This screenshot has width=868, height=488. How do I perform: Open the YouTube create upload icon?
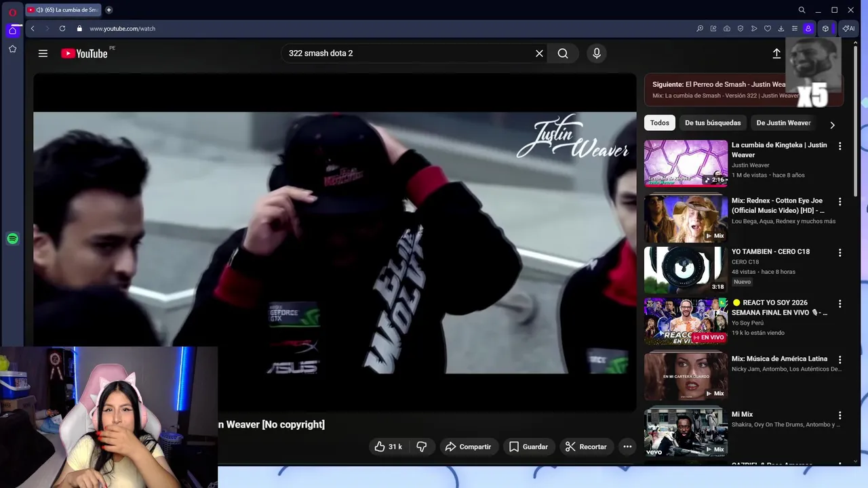pyautogui.click(x=776, y=54)
